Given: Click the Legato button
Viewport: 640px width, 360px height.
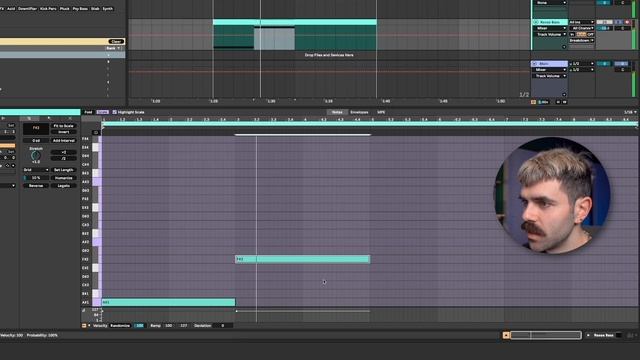Looking at the screenshot, I should tap(64, 186).
